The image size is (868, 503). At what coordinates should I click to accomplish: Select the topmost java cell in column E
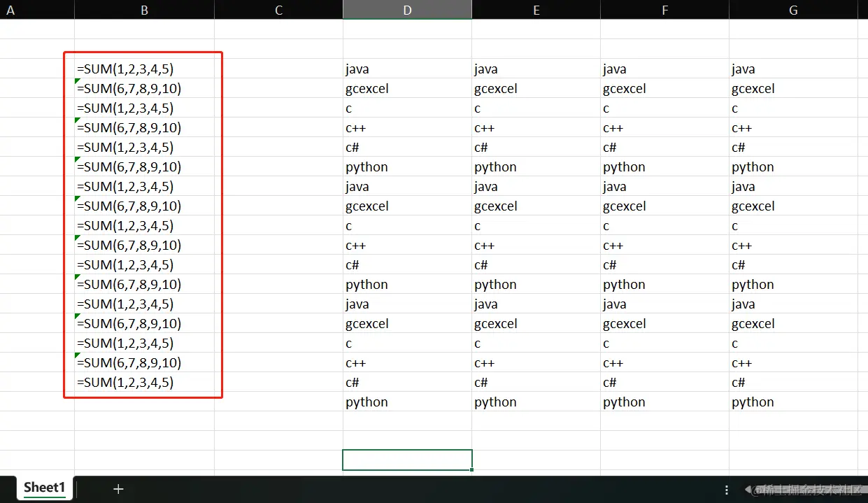[536, 69]
